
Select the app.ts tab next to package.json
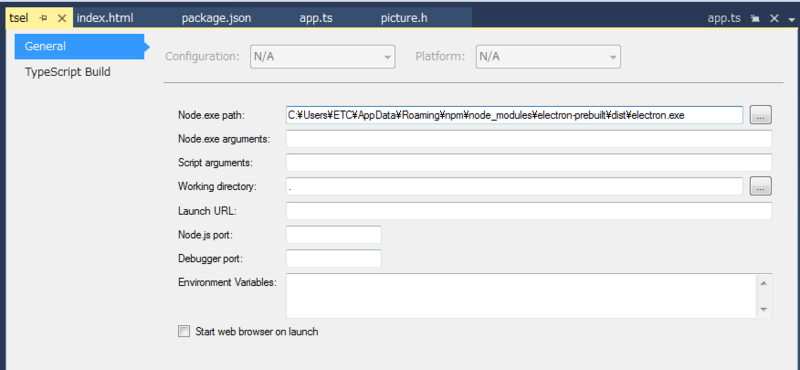pos(316,18)
